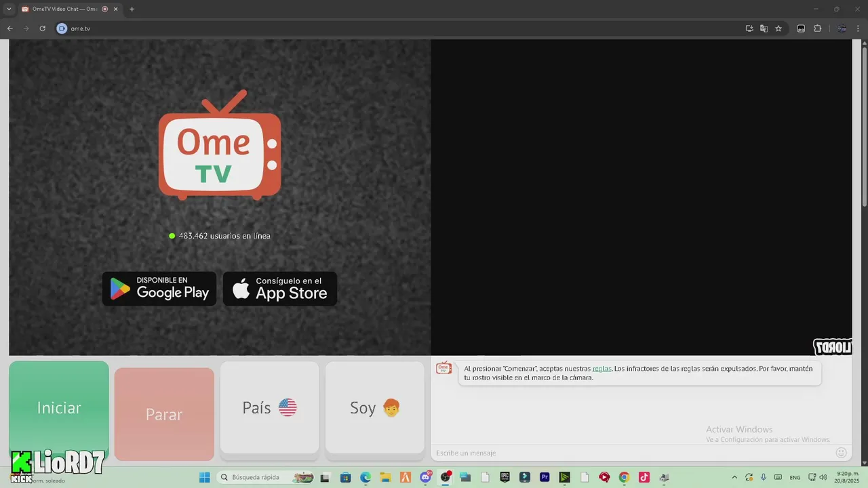Click the 483.462 usuarios en línea text
This screenshot has width=868, height=488.
click(x=224, y=236)
